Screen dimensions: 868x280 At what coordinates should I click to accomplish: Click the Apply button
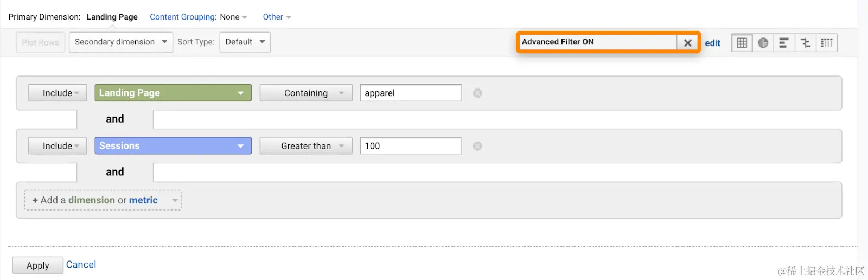click(x=37, y=265)
